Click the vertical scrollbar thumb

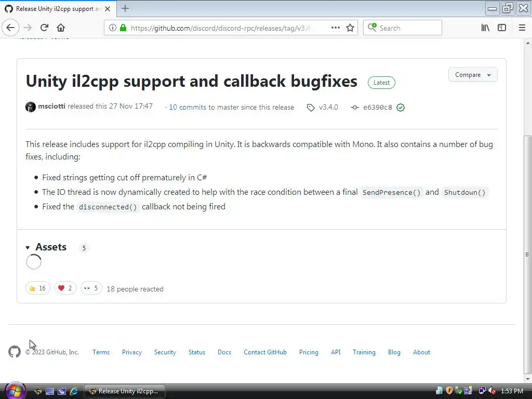tap(527, 254)
